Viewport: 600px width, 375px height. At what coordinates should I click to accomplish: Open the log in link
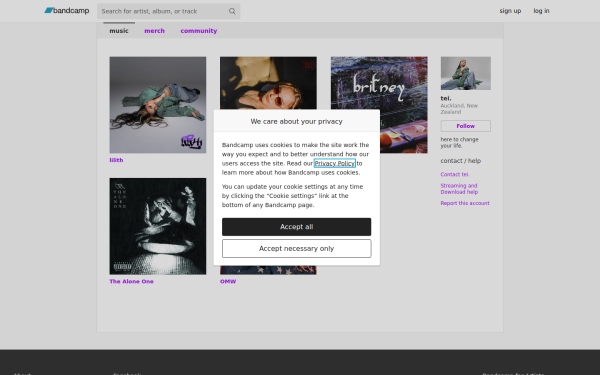click(541, 11)
